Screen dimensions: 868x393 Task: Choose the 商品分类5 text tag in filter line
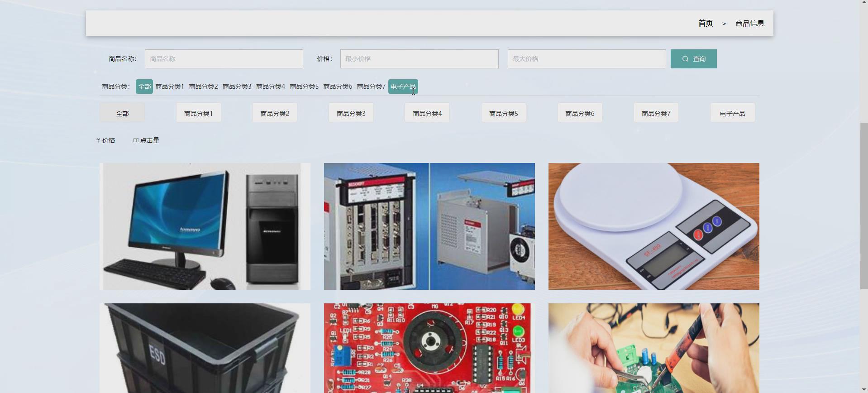pyautogui.click(x=304, y=86)
